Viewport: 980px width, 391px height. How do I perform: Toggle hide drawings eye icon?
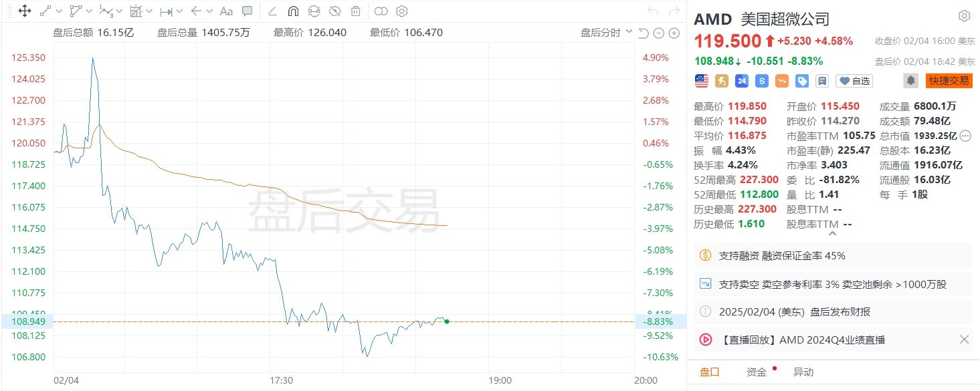click(x=334, y=11)
